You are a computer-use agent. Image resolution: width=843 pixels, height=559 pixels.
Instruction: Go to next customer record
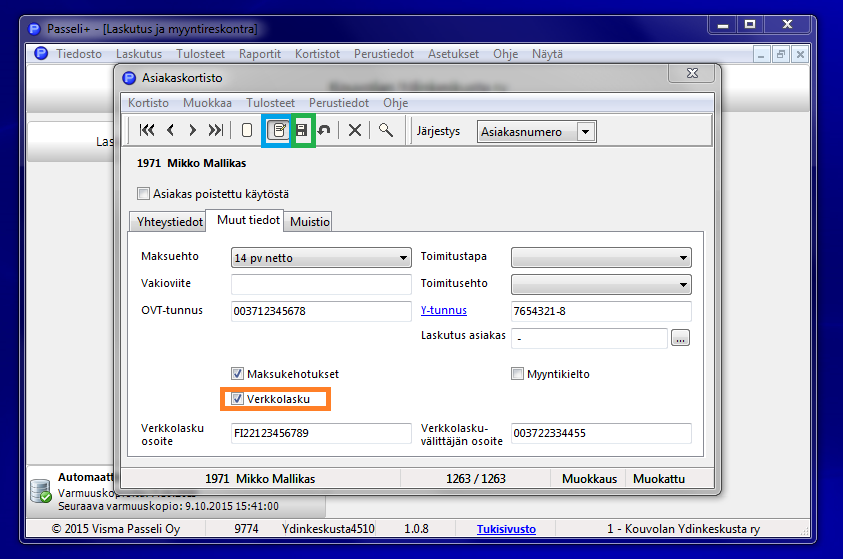[192, 130]
